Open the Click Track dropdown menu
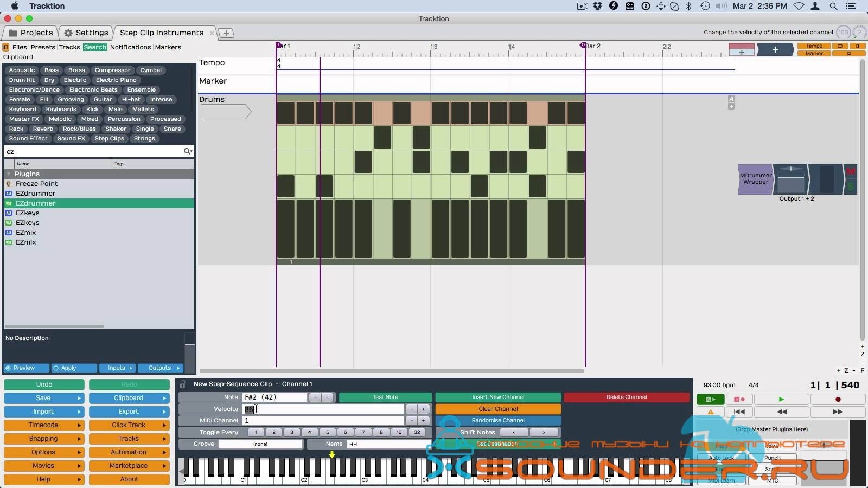The height and width of the screenshot is (488, 868). click(129, 425)
